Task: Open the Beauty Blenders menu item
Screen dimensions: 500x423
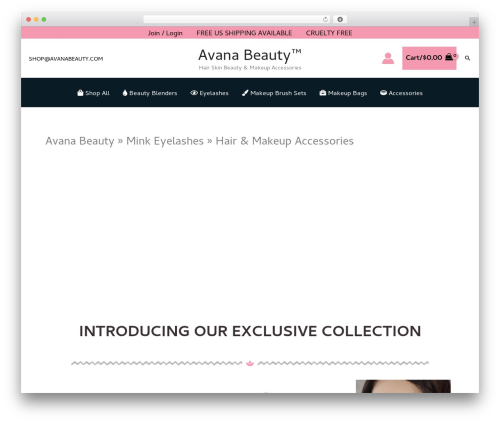Action: [150, 93]
